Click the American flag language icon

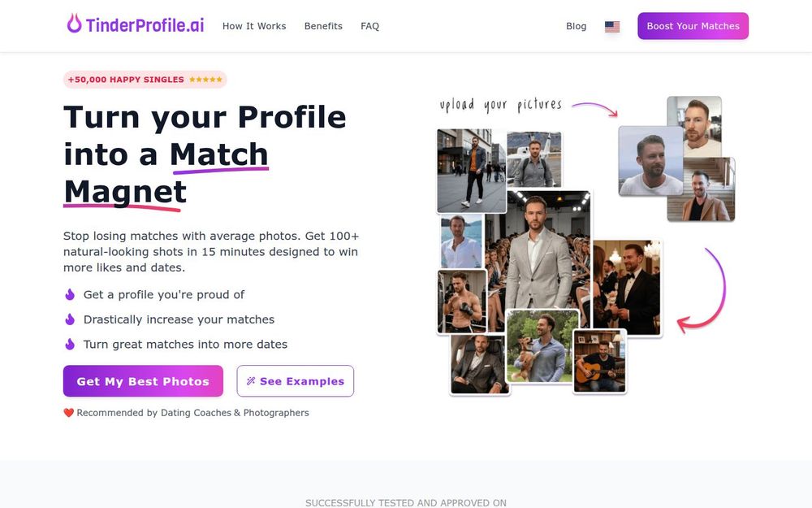pyautogui.click(x=611, y=25)
